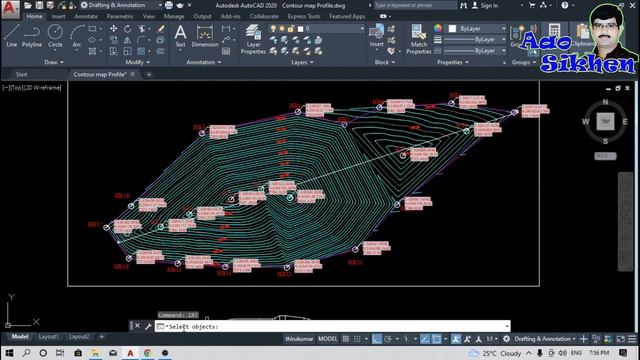This screenshot has height=360, width=640.
Task: Toggle the layer on/off lightbulb icon
Action: tap(273, 29)
